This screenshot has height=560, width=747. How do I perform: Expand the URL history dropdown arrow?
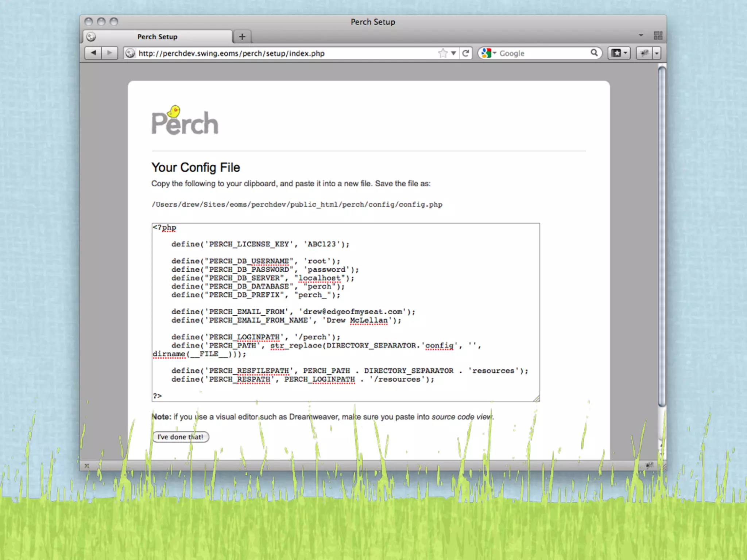coord(453,53)
